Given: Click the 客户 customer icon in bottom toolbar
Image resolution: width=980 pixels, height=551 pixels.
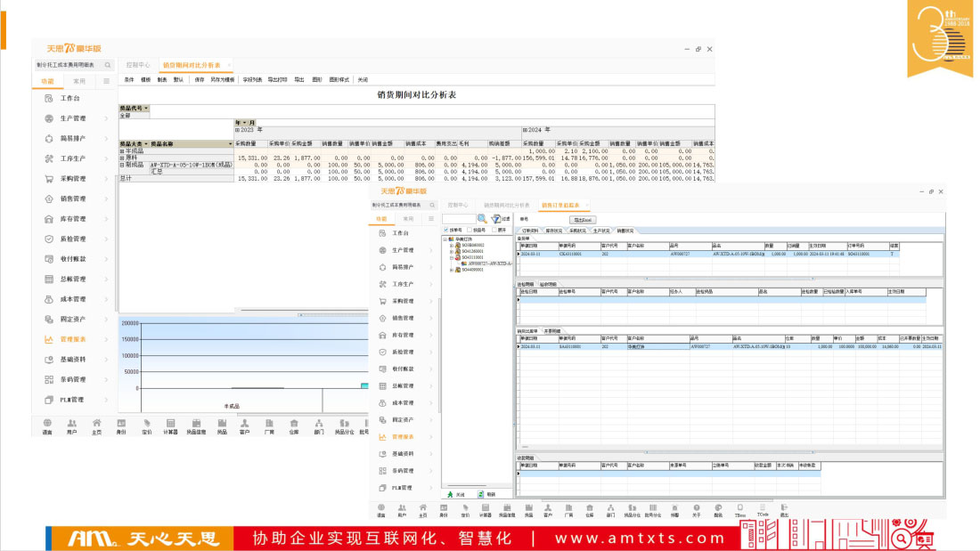Looking at the screenshot, I should tap(548, 509).
